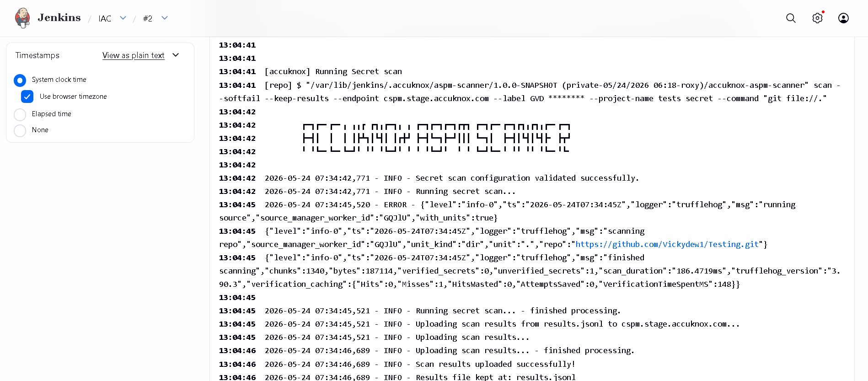The height and width of the screenshot is (381, 868).
Task: Select Elapsed time radio button
Action: pos(20,114)
